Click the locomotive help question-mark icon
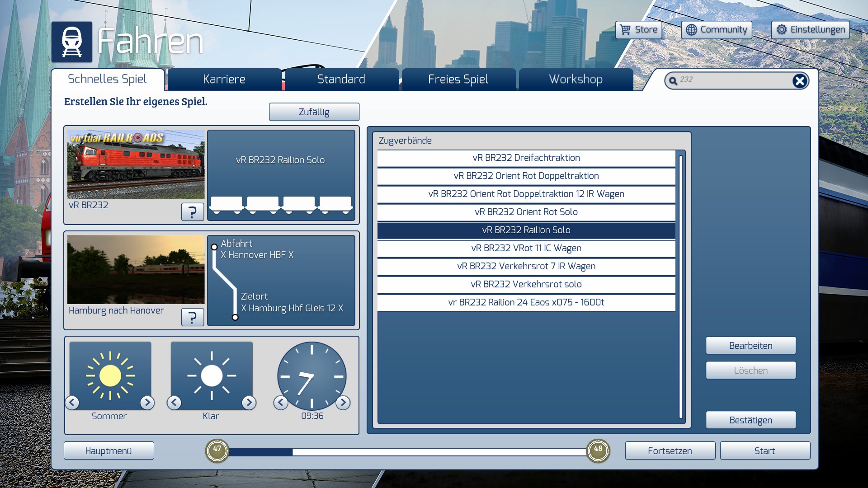 pyautogui.click(x=192, y=211)
